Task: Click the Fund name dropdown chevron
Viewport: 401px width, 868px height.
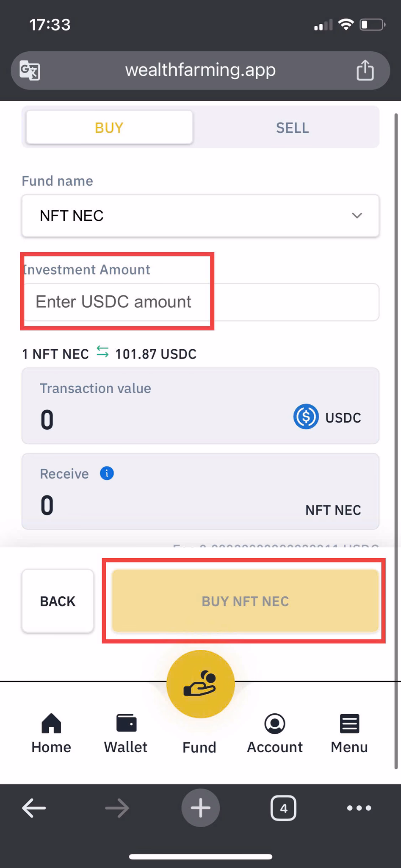Action: tap(357, 216)
